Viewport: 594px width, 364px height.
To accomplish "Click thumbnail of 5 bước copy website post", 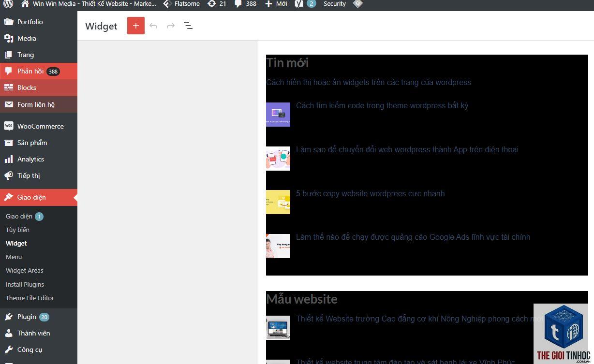I will pos(278,202).
